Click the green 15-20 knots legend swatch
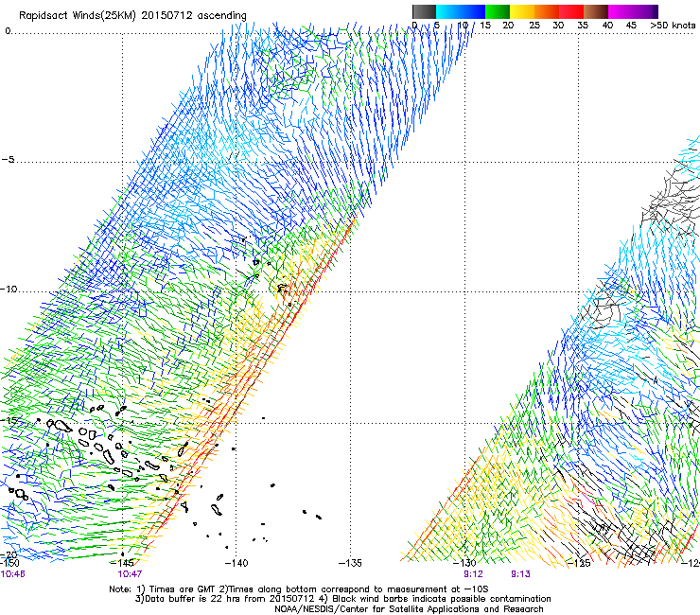The width and height of the screenshot is (700, 615). (498, 11)
